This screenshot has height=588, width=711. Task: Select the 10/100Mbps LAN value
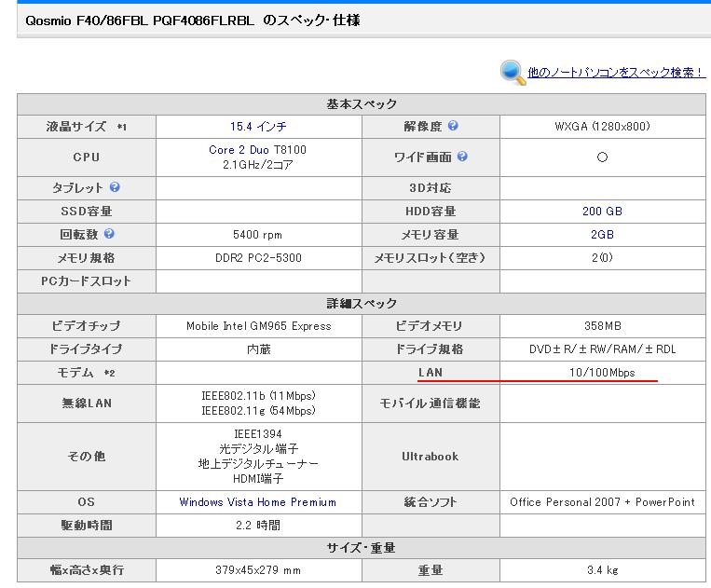[602, 372]
